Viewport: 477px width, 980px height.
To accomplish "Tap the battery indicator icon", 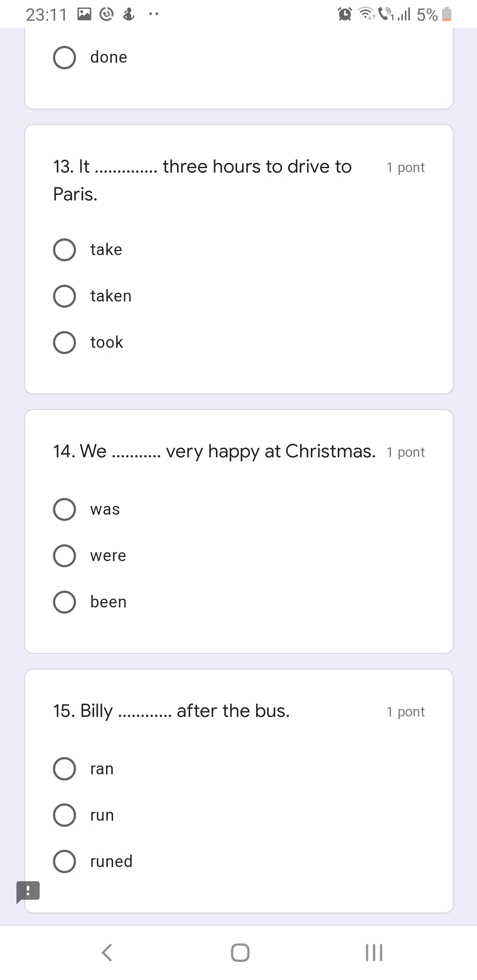I will click(x=447, y=15).
